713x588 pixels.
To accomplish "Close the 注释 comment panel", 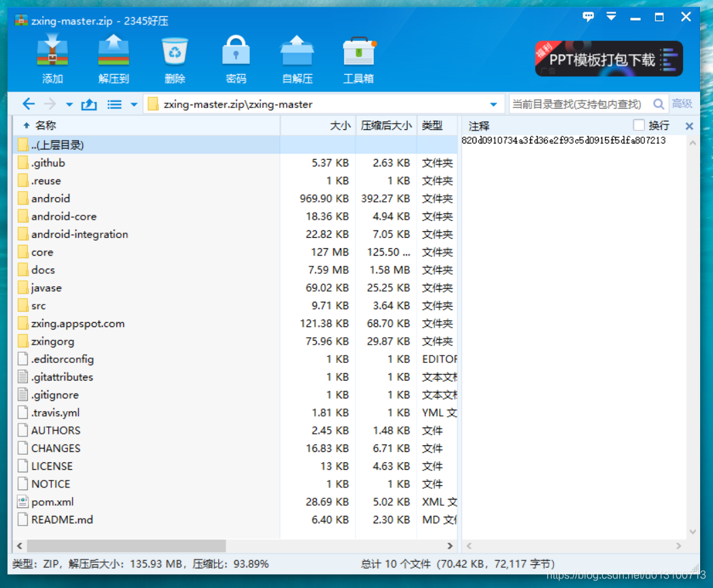I will click(689, 126).
